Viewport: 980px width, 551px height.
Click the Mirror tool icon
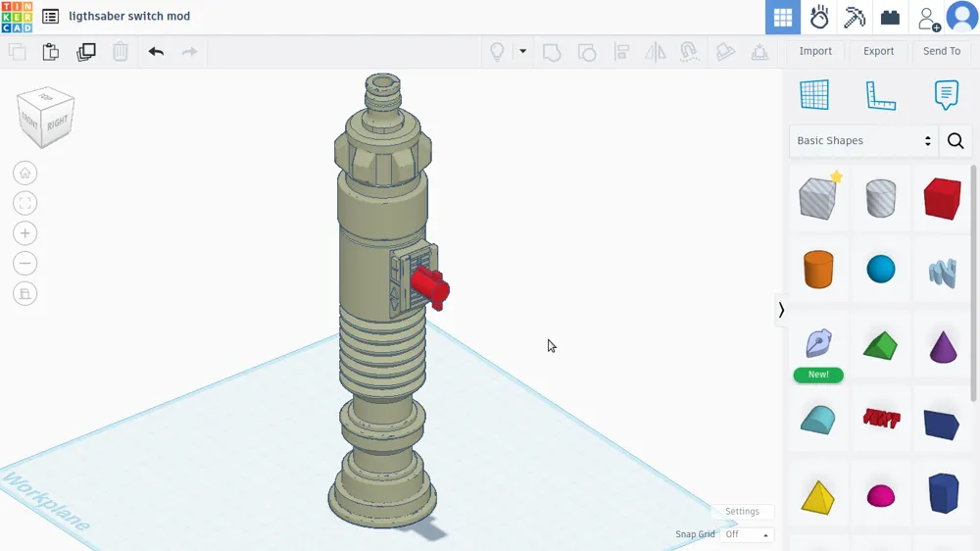click(655, 51)
